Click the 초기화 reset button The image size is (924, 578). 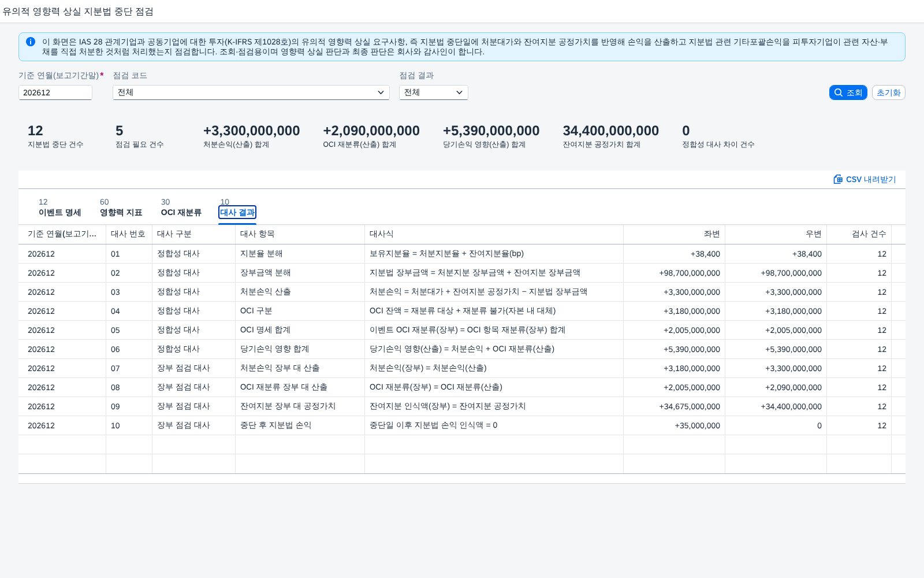click(888, 92)
